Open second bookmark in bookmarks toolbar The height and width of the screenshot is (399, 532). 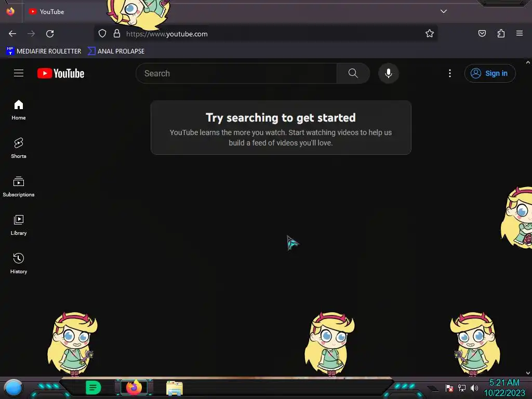(116, 51)
